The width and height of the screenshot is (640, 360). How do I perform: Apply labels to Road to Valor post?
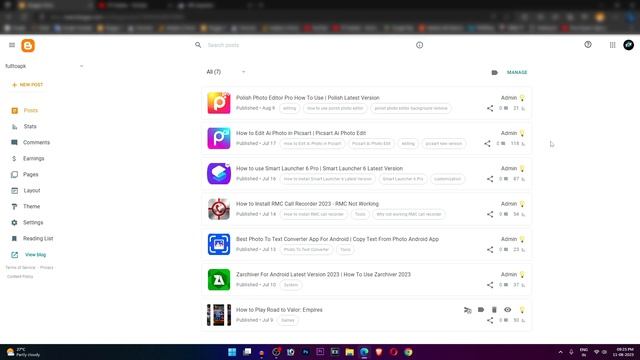point(481,310)
